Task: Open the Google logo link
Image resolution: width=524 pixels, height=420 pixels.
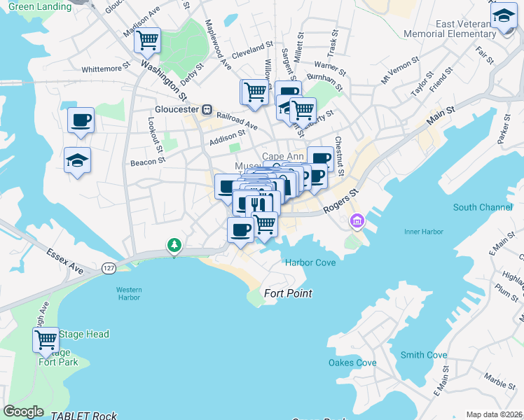Action: (x=24, y=412)
